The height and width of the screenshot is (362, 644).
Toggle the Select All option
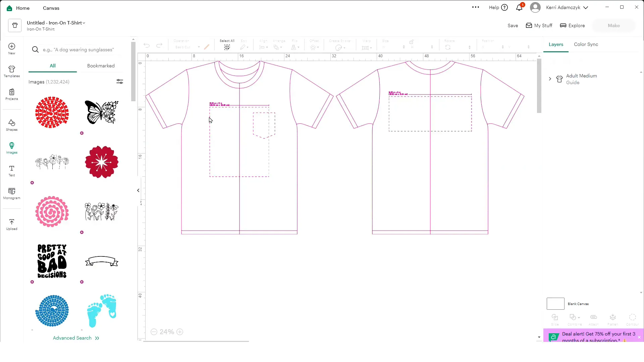[x=227, y=47]
